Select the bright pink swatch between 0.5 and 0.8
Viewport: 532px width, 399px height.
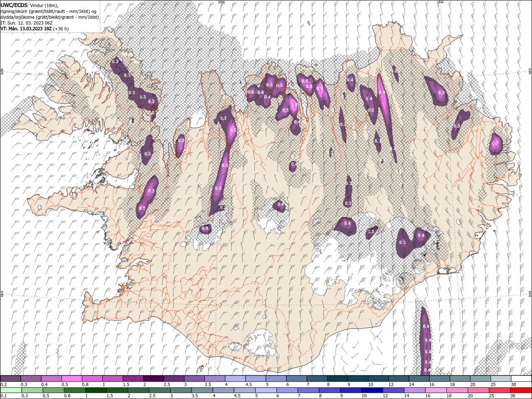[71, 378]
